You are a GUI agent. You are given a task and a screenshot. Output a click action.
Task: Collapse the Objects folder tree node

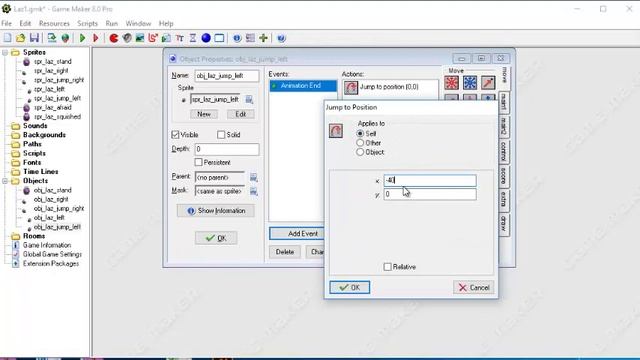pos(5,181)
